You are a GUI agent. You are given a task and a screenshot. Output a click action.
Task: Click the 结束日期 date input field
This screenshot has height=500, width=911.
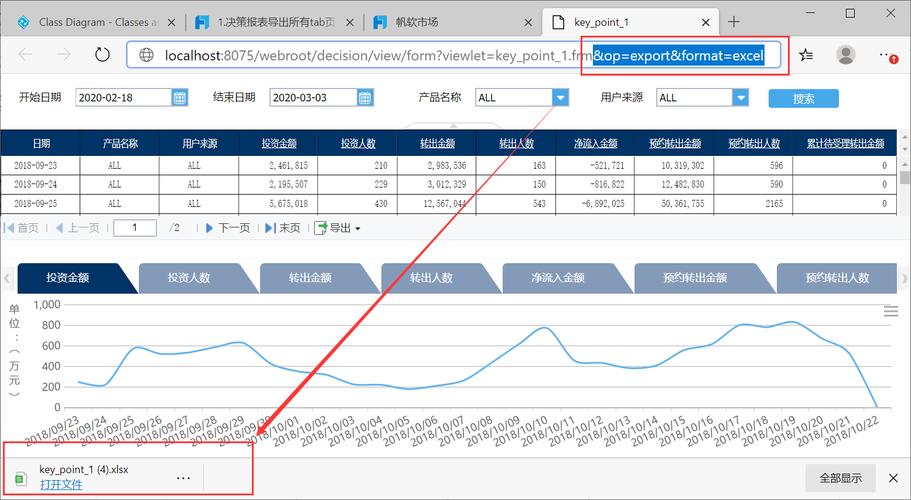click(313, 98)
